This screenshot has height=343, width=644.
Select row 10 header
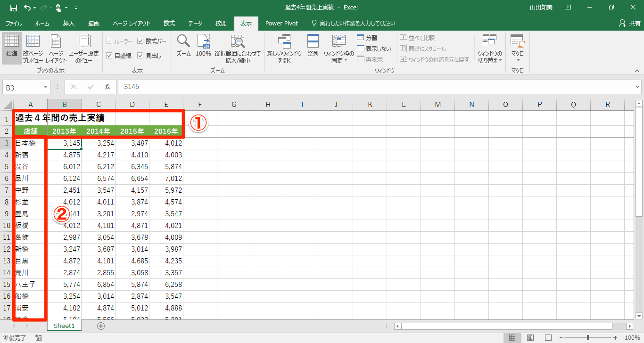[7, 225]
